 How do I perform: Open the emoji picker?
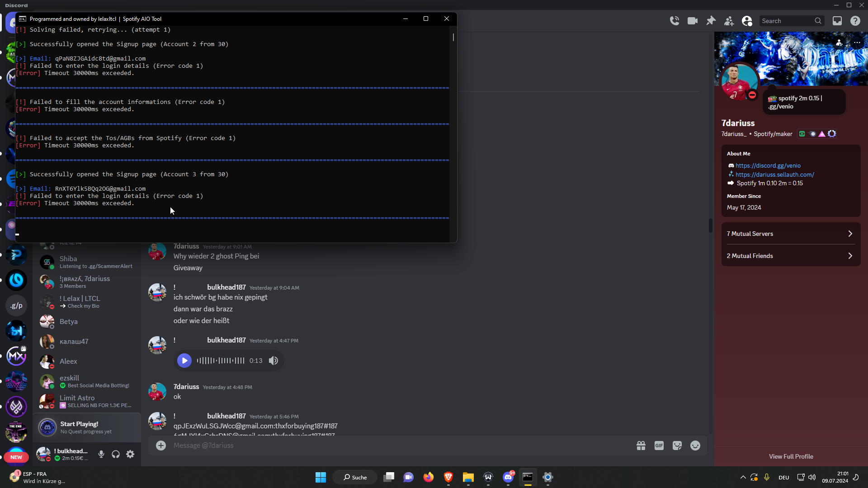pyautogui.click(x=695, y=446)
